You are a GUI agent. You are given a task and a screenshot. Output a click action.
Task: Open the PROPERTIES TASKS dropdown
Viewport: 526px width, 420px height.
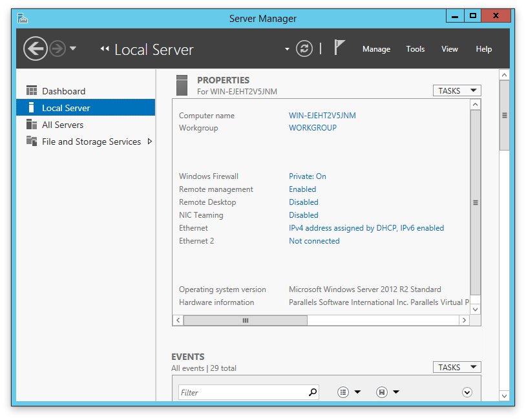(457, 90)
